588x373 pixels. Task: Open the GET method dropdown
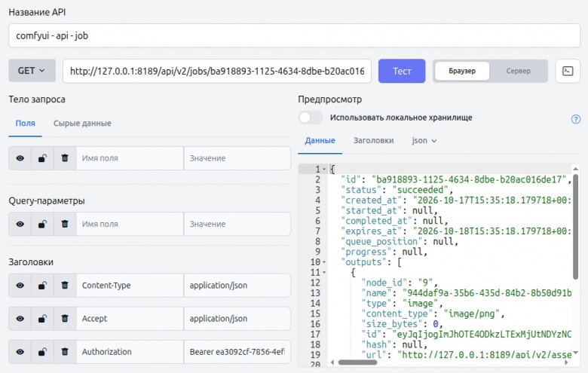point(32,71)
